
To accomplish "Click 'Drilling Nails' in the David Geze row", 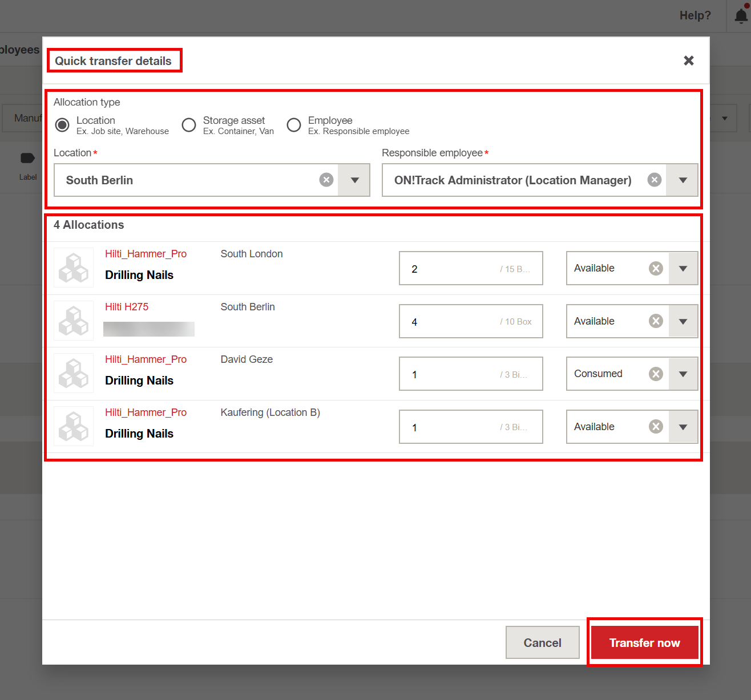I will 139,381.
